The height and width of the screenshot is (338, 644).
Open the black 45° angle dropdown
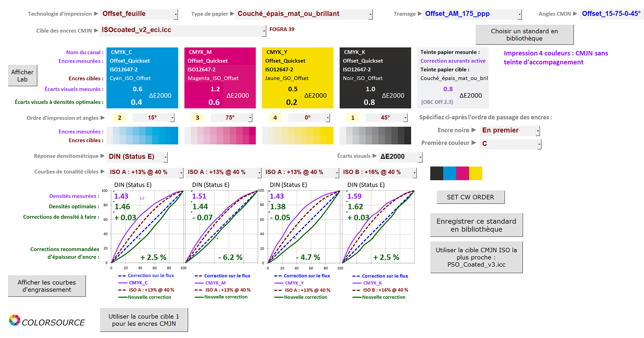[406, 118]
